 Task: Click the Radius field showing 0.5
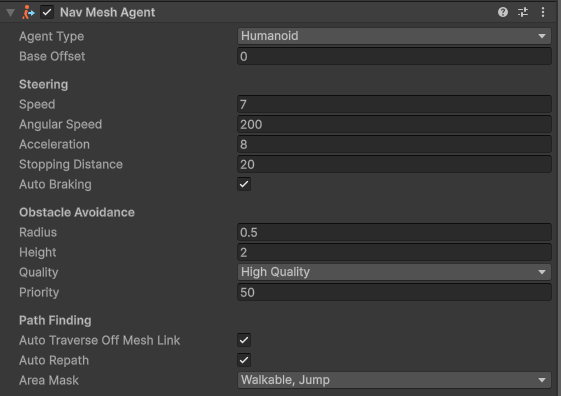click(394, 233)
